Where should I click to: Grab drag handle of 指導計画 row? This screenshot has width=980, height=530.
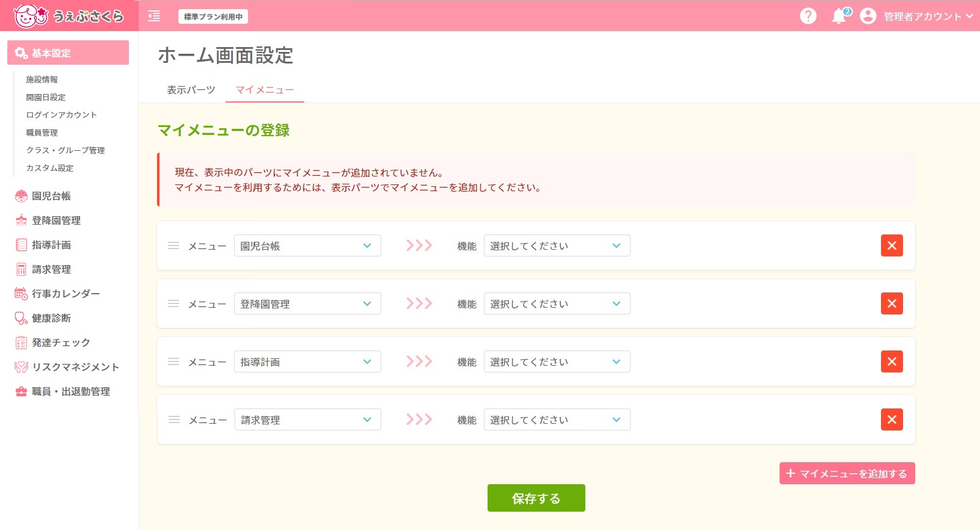tap(174, 361)
